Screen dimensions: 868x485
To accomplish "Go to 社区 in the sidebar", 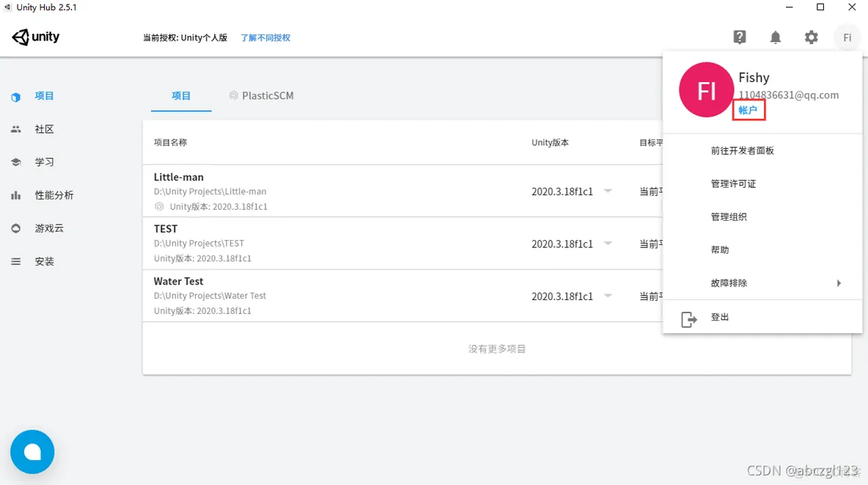I will tap(44, 129).
